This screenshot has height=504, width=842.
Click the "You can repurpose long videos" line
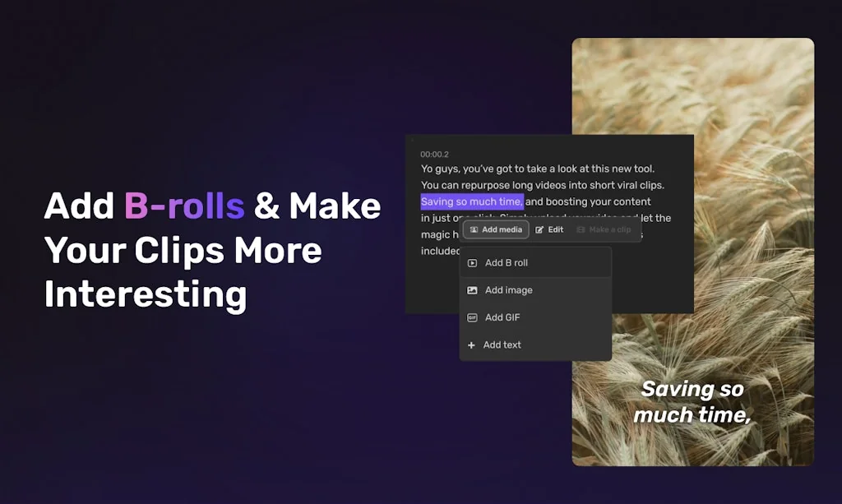pos(542,185)
